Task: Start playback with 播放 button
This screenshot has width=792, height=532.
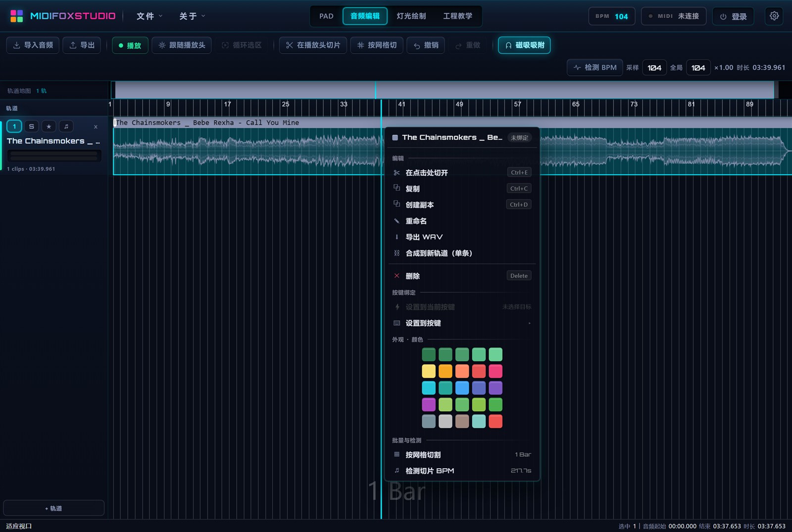Action: click(130, 45)
